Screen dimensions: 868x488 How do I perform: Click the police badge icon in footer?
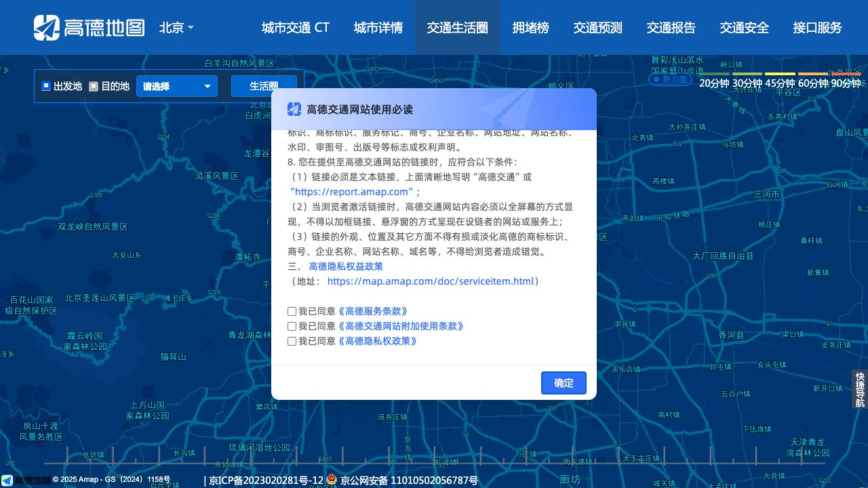coord(332,480)
